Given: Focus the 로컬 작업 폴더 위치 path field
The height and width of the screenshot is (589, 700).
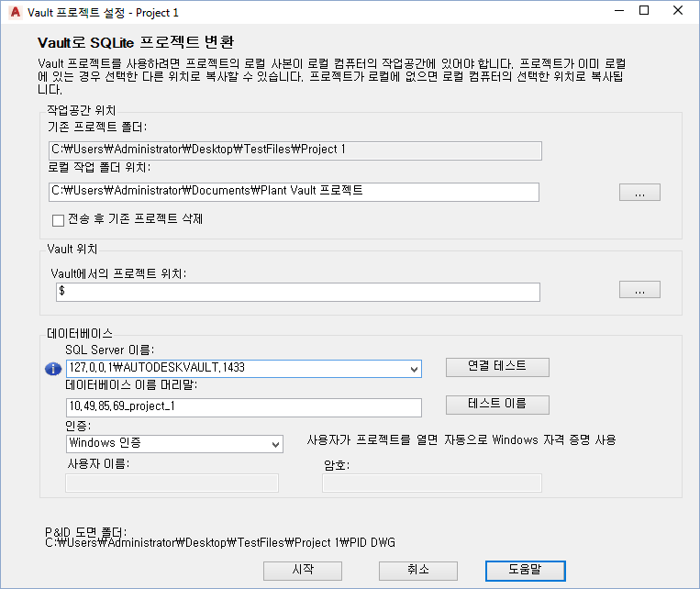Looking at the screenshot, I should coord(294,192).
